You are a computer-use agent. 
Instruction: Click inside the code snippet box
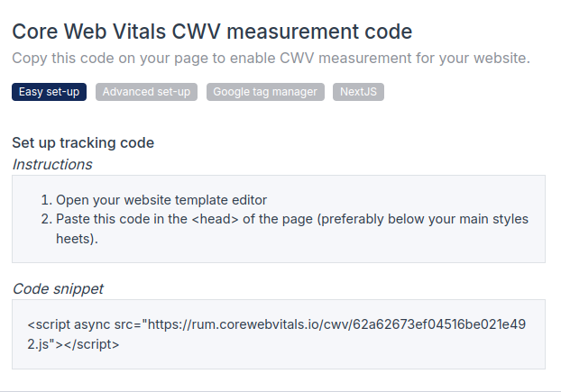pyautogui.click(x=278, y=356)
